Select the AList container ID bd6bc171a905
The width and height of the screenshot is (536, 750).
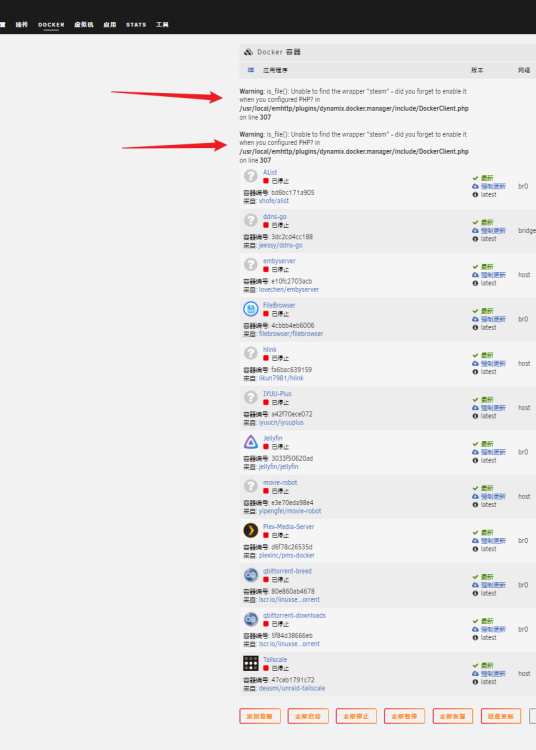click(x=293, y=192)
